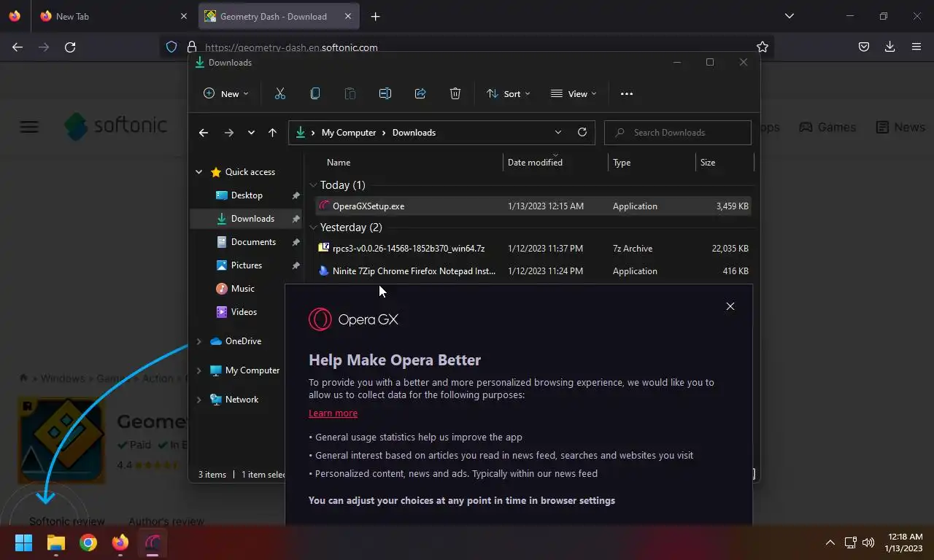
Task: Switch to the New Tab tab
Action: [x=114, y=16]
